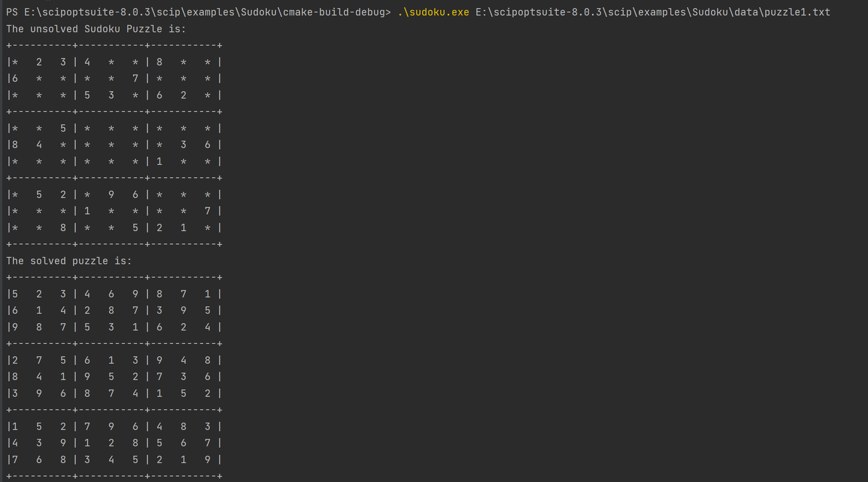
Task: Click digit 1 in solved puzzle's first row
Action: click(x=207, y=294)
